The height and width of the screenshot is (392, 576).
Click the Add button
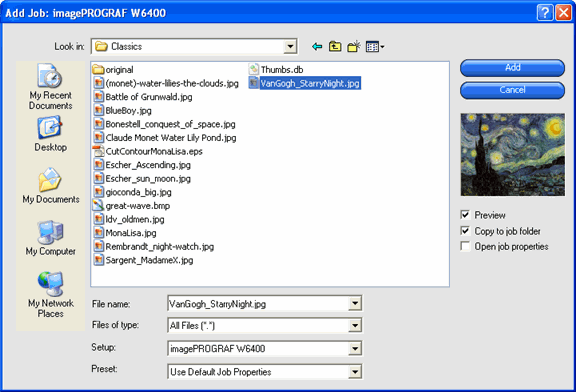coord(512,68)
